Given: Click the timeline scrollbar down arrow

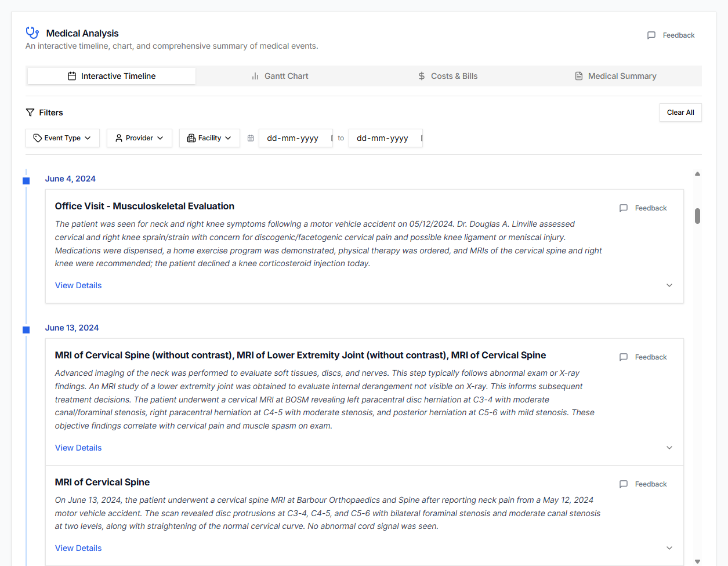Looking at the screenshot, I should [x=697, y=561].
